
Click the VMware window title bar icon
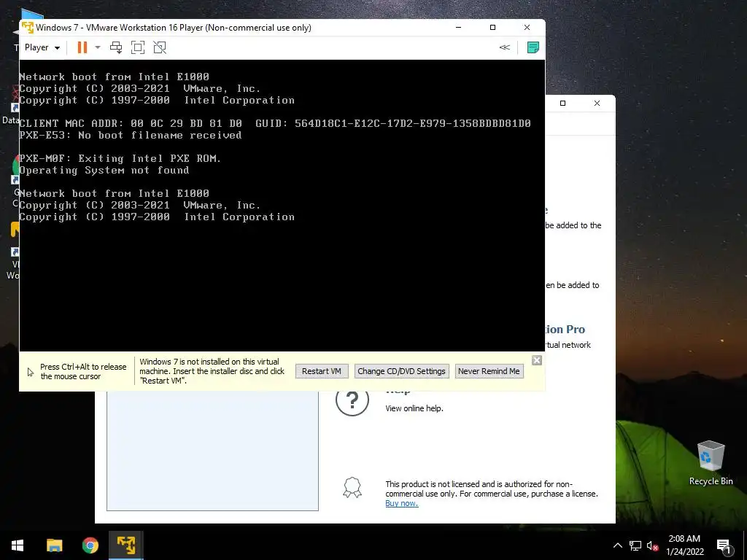[28, 28]
